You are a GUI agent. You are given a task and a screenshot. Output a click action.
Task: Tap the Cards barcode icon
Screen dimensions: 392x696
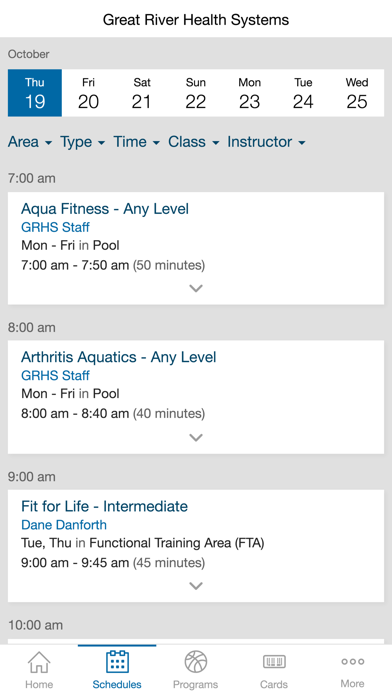click(274, 662)
